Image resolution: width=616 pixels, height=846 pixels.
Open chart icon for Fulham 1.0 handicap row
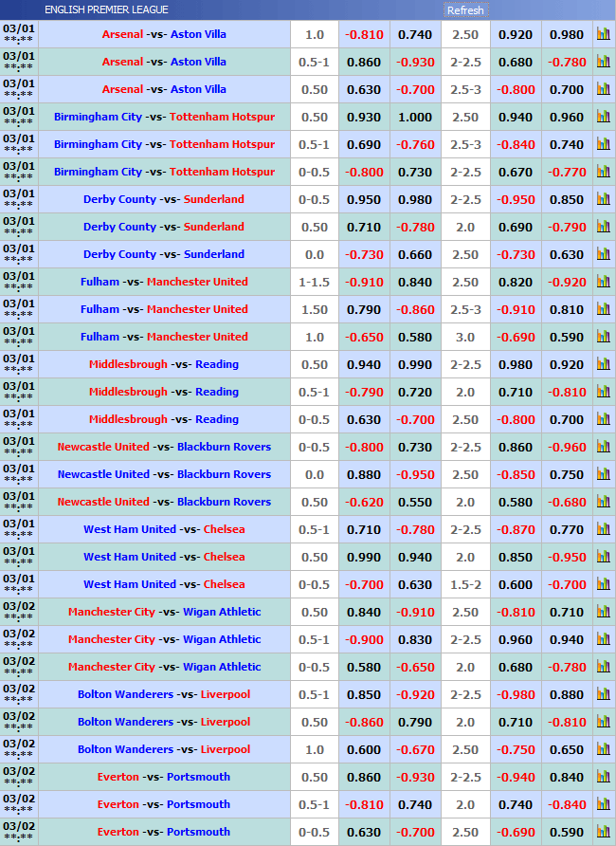pyautogui.click(x=604, y=337)
